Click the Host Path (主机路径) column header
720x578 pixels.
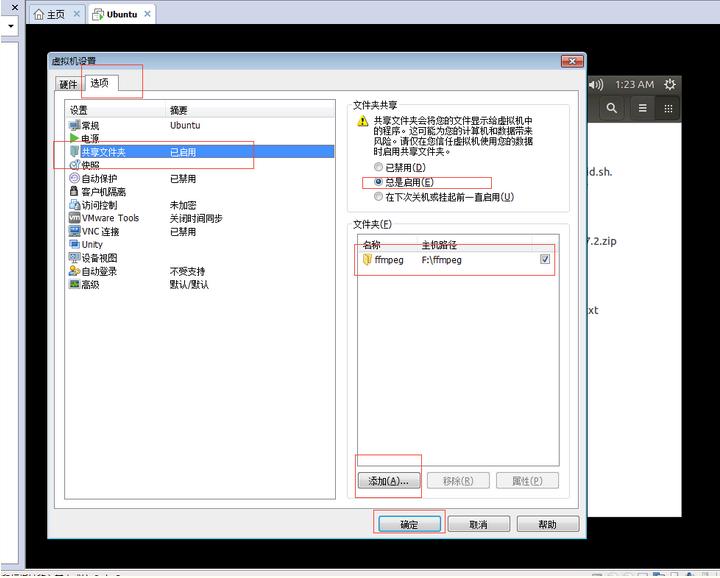click(x=474, y=245)
